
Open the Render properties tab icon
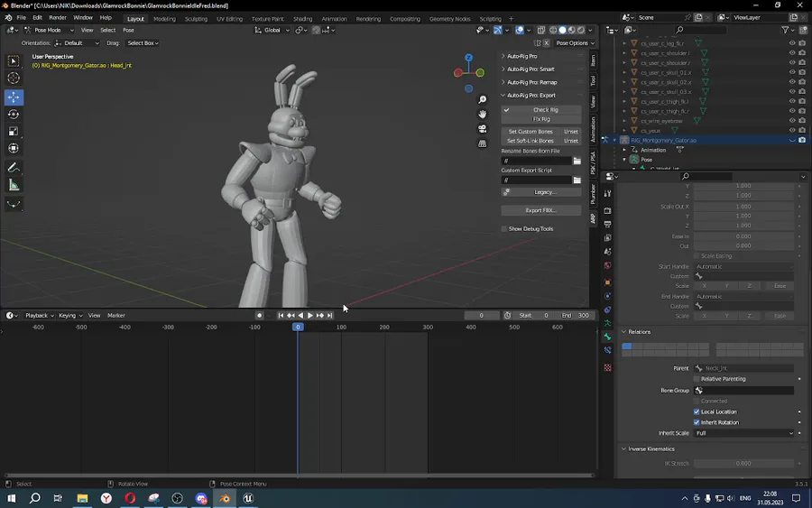tap(607, 211)
